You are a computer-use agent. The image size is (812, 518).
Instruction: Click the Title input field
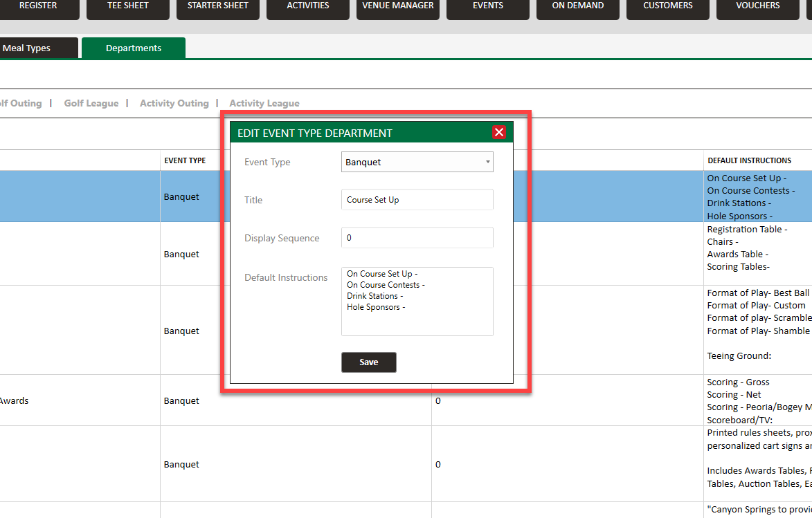417,200
